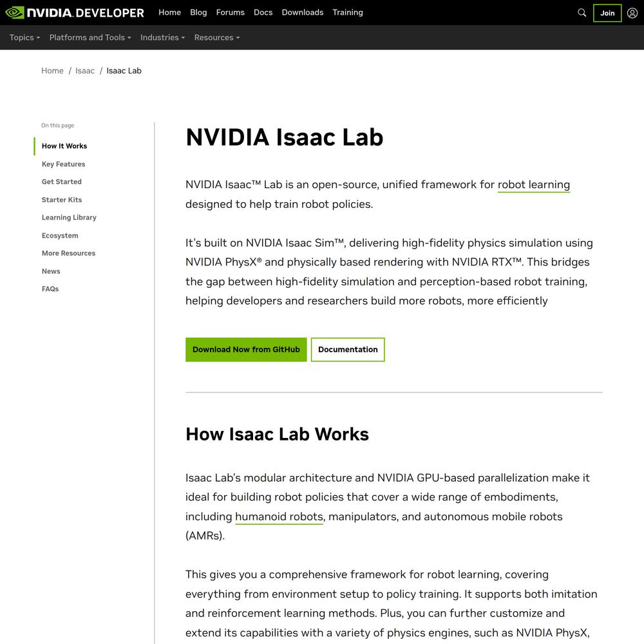The width and height of the screenshot is (644, 644).
Task: Expand the Platforms and Tools dropdown
Action: coord(90,37)
